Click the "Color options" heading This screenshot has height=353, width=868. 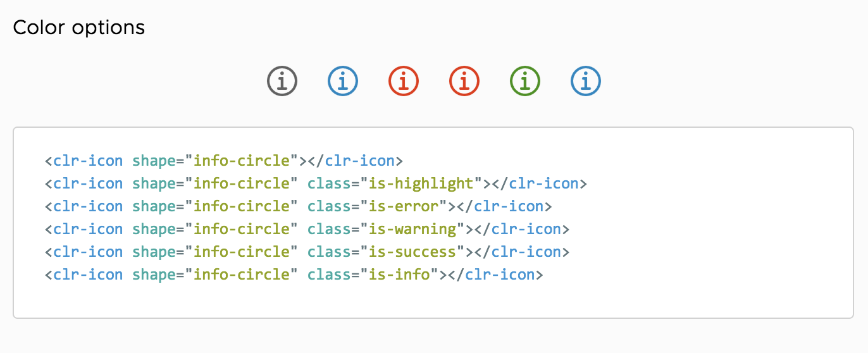pos(79,28)
